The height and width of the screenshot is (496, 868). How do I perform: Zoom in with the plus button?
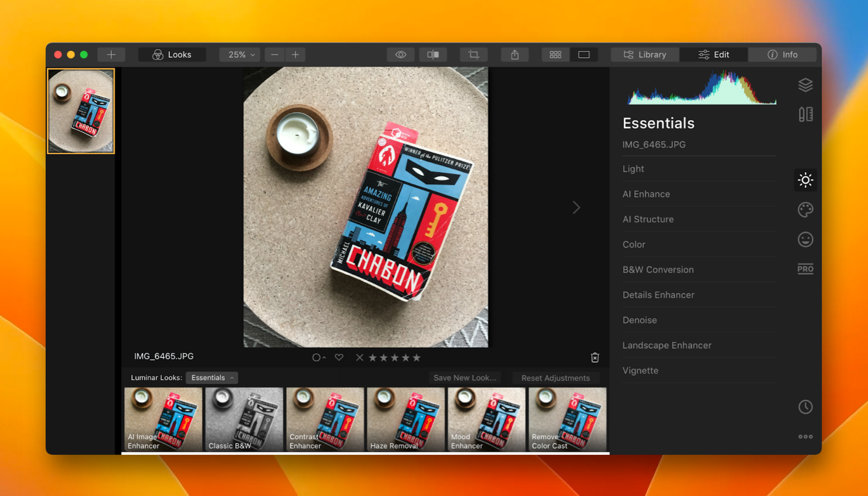point(295,54)
